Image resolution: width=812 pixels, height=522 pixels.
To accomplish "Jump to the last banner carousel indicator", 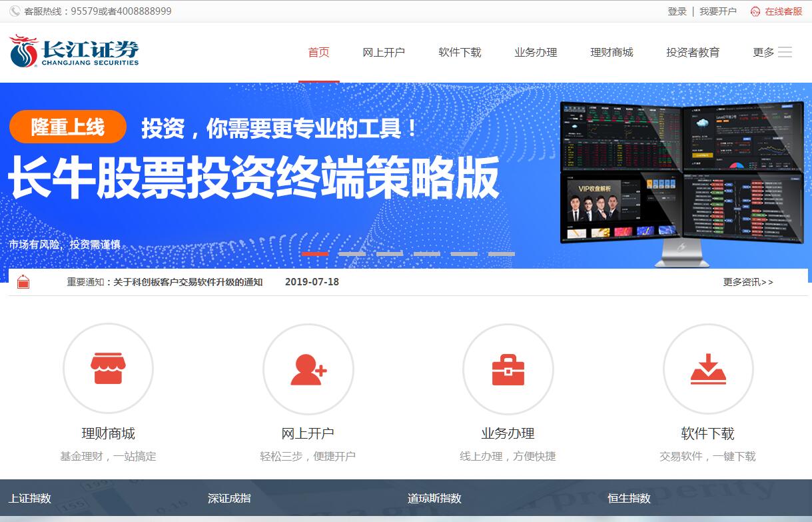I will (x=501, y=254).
